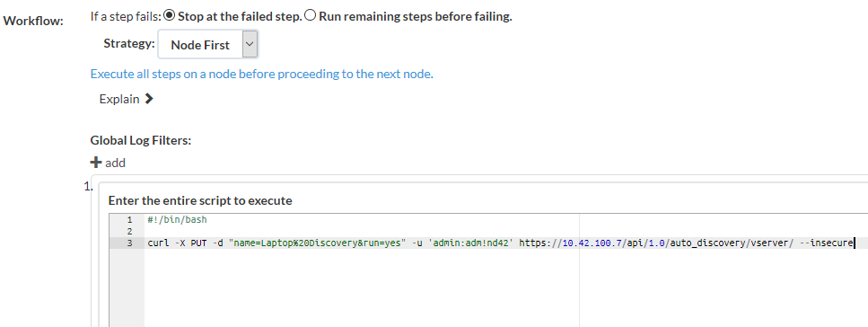Image resolution: width=868 pixels, height=327 pixels.
Task: Click the "name=Laptop%20Discovery&run=yes" string in script
Action: (x=316, y=243)
